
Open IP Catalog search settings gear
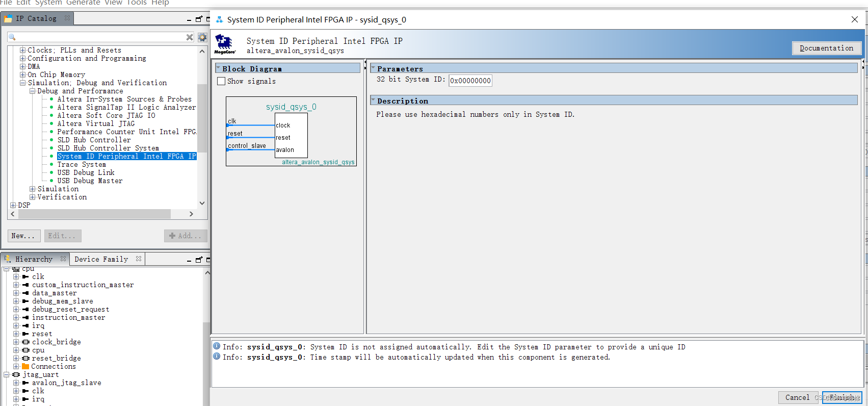[x=202, y=37]
